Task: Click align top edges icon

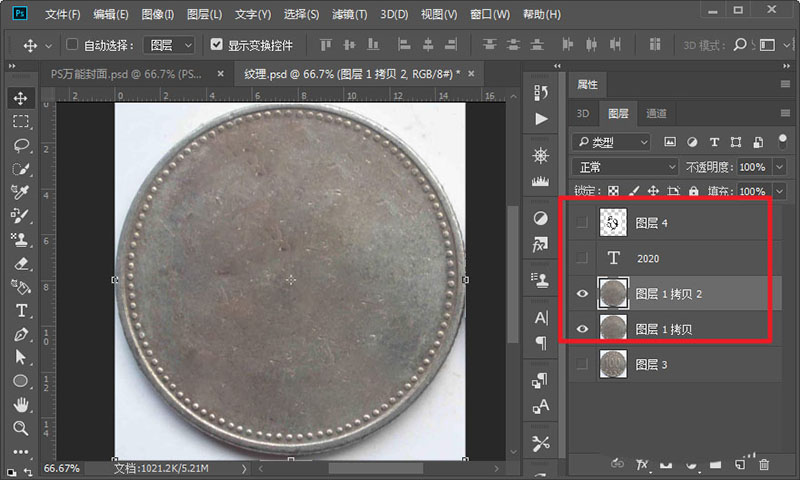Action: tap(326, 45)
